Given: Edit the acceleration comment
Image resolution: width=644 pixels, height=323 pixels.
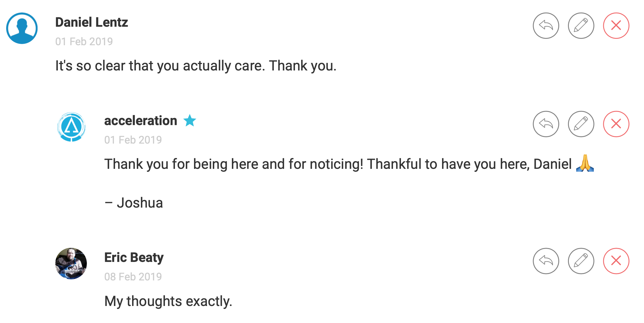Looking at the screenshot, I should tap(581, 124).
